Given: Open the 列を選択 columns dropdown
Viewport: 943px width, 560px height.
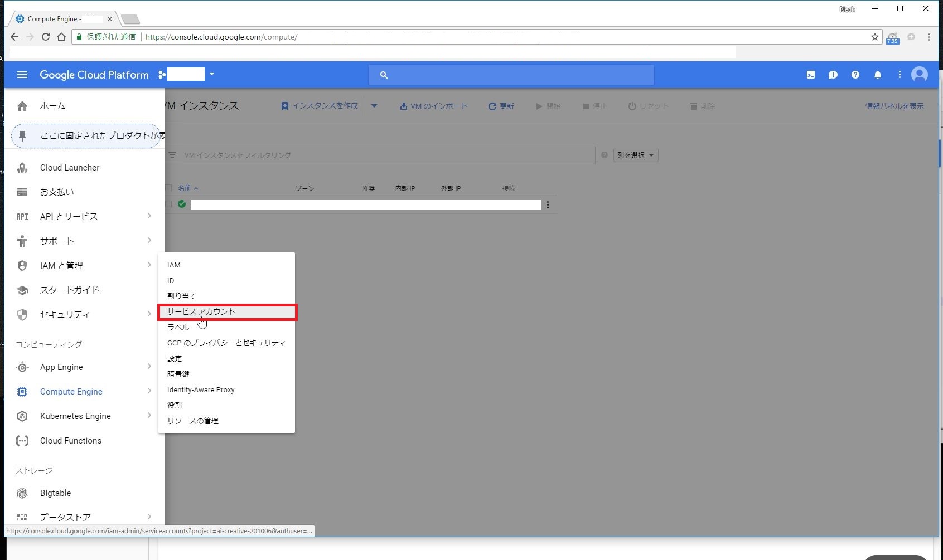Looking at the screenshot, I should pyautogui.click(x=636, y=155).
